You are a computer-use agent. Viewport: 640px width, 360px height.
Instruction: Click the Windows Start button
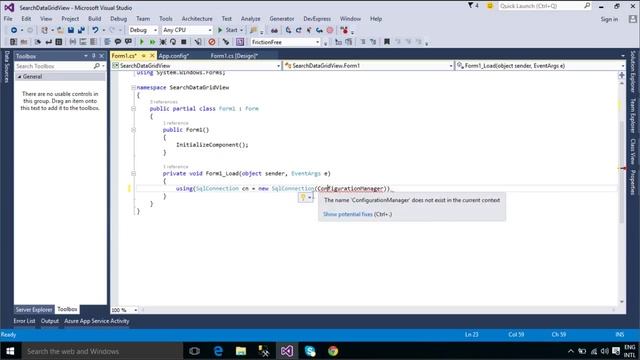(x=10, y=351)
